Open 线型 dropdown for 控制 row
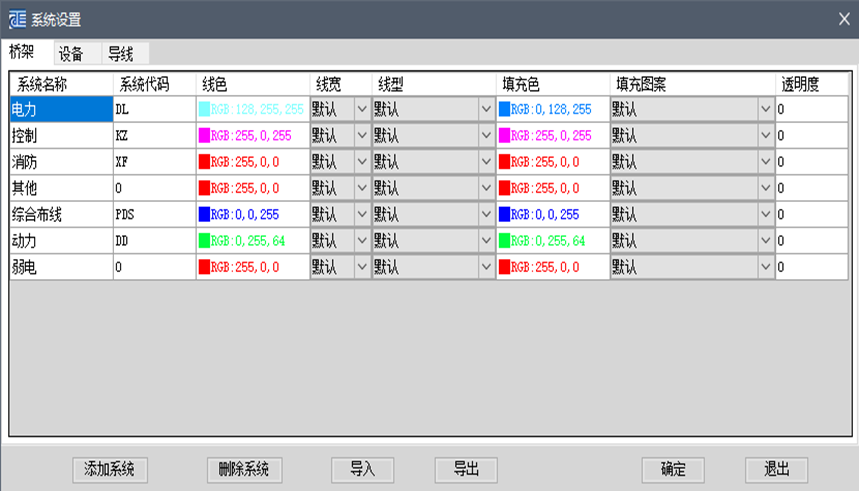Viewport: 859px width, 491px height. (x=486, y=135)
